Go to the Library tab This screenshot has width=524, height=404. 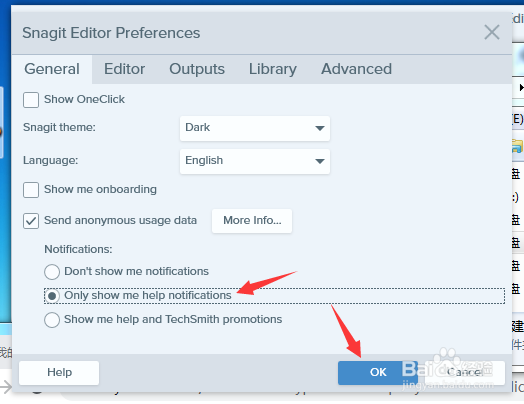[x=273, y=69]
